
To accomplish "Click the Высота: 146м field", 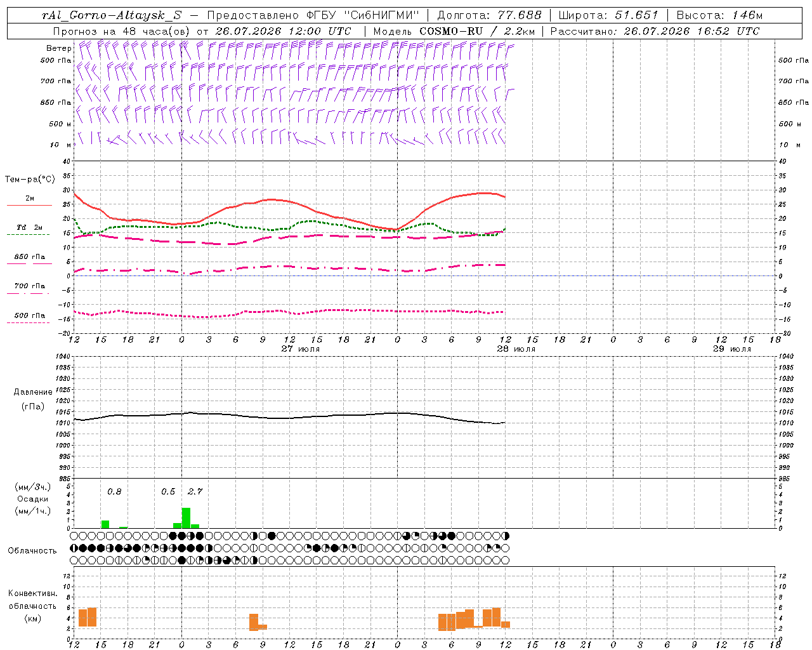I will point(719,15).
